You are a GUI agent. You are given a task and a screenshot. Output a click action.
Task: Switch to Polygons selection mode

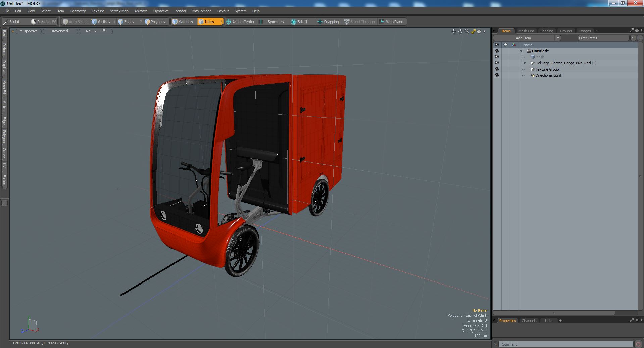pyautogui.click(x=156, y=22)
